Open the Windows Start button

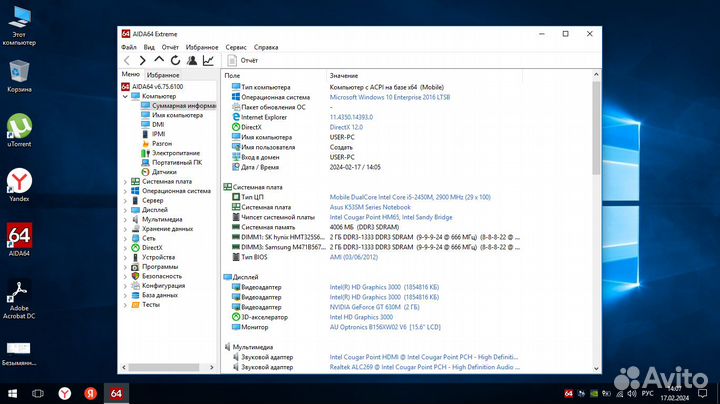pos(12,393)
